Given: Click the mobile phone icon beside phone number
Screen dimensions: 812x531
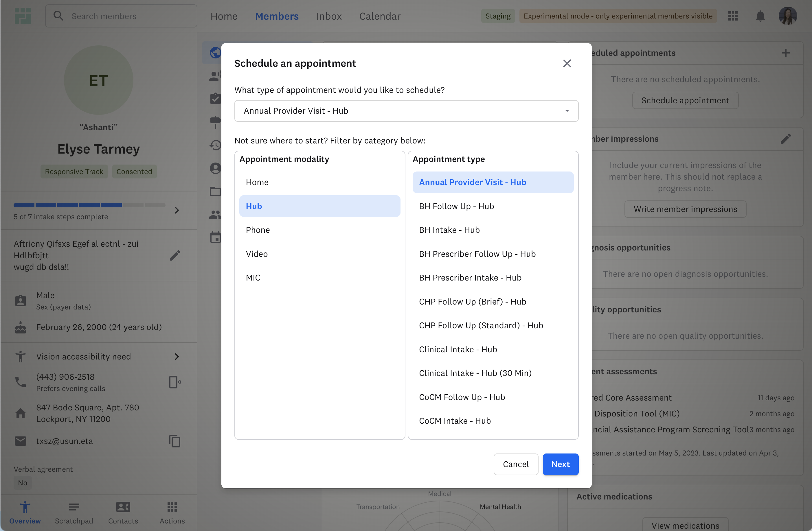Looking at the screenshot, I should tap(175, 382).
